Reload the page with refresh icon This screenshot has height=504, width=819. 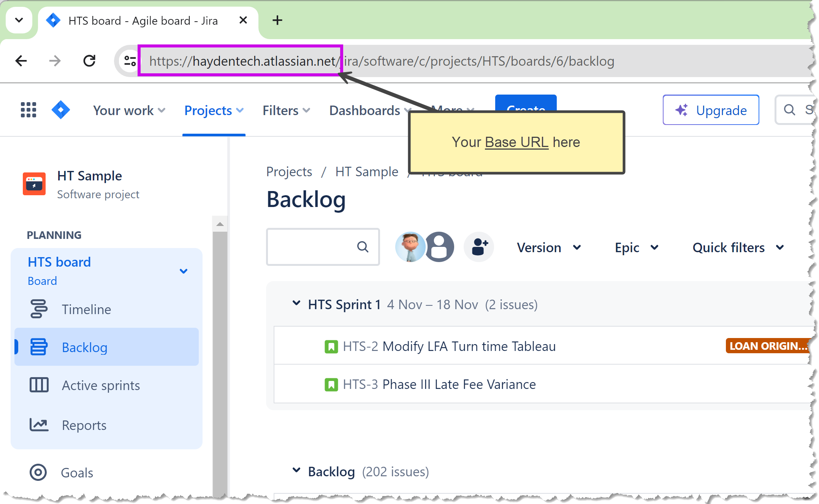pos(89,61)
